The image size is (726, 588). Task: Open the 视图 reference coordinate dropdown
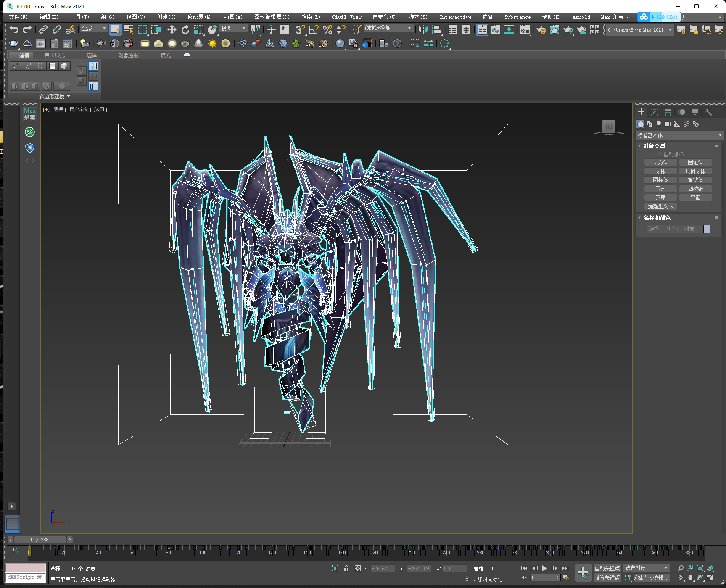coord(233,28)
